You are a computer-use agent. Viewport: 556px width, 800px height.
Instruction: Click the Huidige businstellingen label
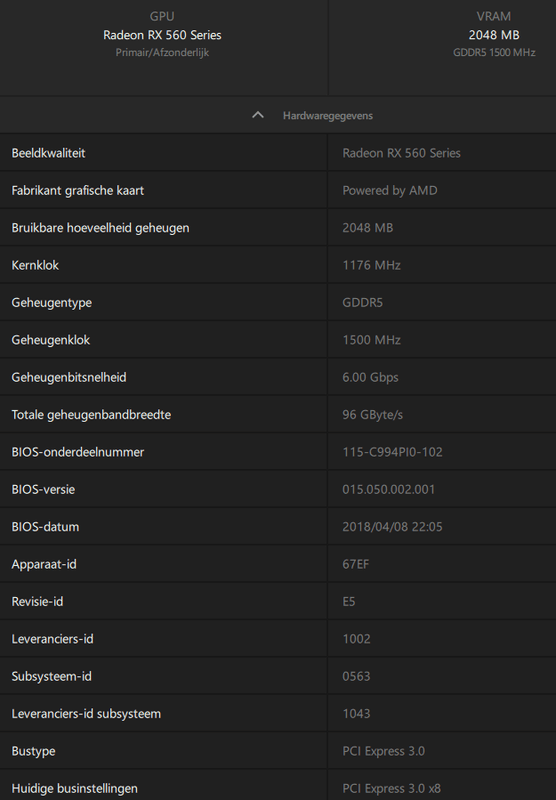coord(74,788)
